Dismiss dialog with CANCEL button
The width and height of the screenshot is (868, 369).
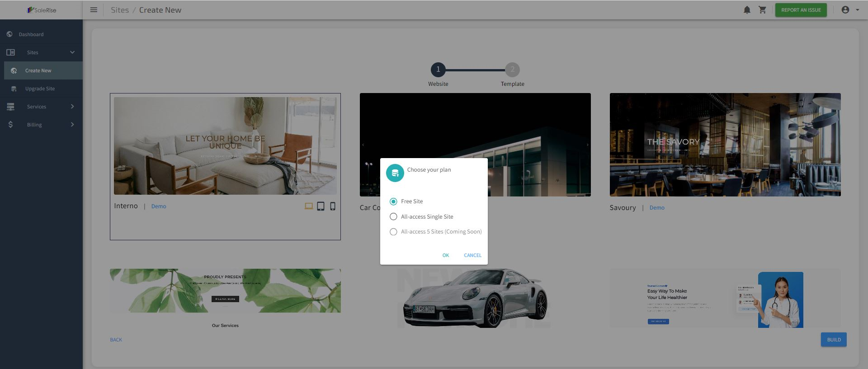[472, 255]
